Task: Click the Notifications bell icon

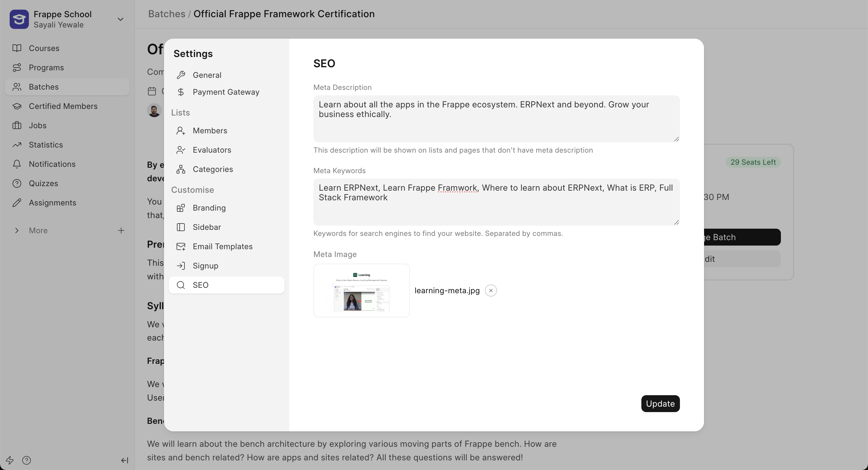Action: click(17, 164)
